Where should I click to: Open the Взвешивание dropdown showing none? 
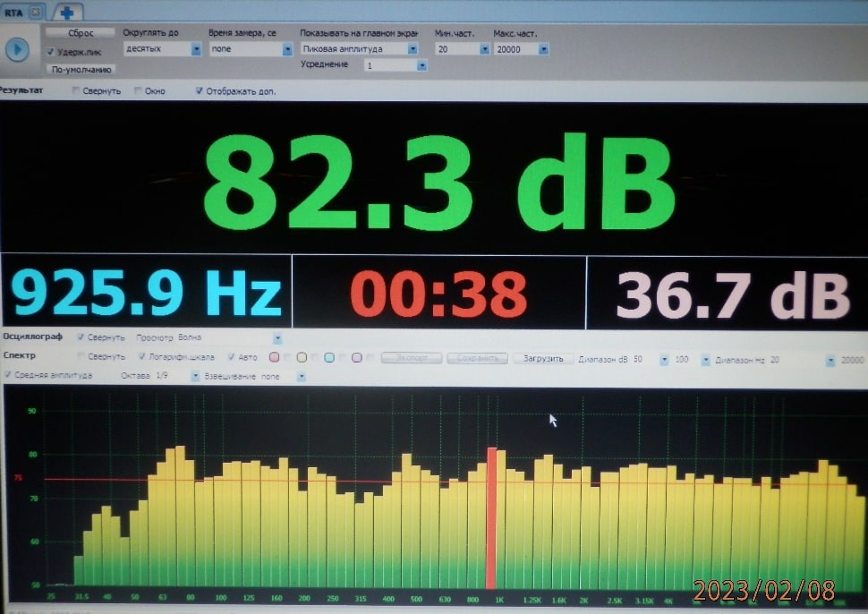click(283, 377)
